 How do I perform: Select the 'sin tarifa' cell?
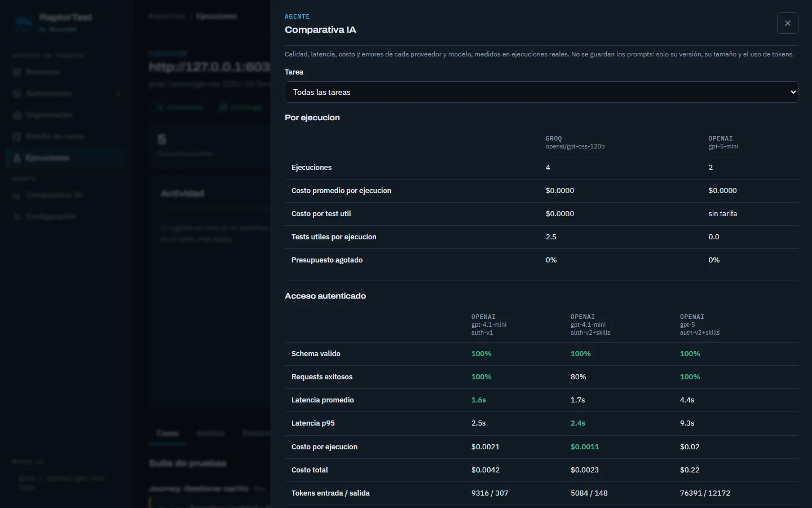[723, 214]
